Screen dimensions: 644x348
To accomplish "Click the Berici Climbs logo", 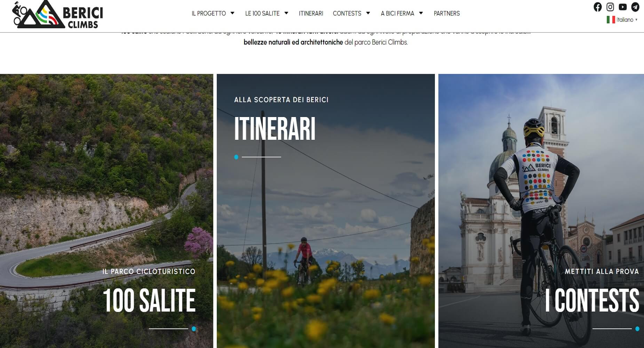I will tap(58, 15).
